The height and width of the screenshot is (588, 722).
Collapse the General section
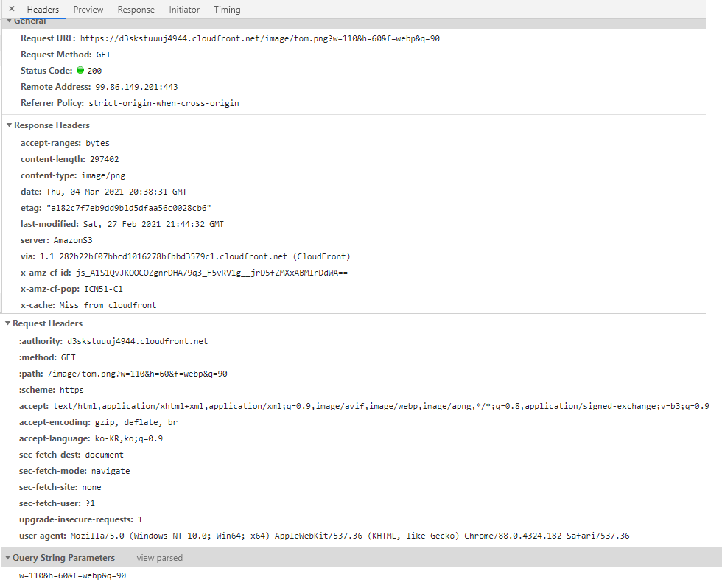[9, 21]
